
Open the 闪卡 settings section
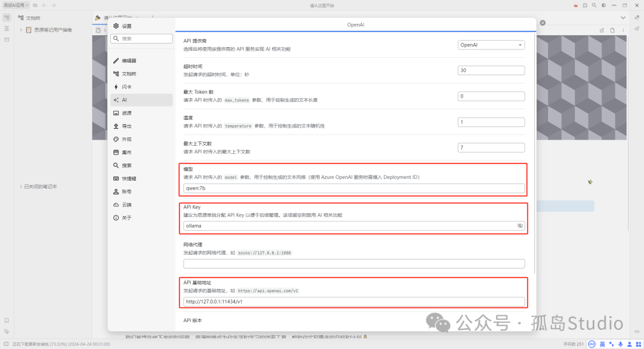click(x=141, y=87)
